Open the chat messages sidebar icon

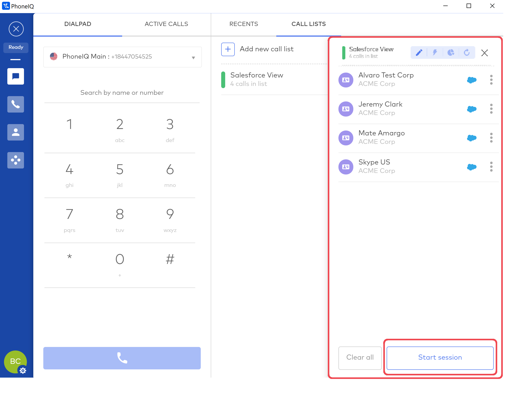[16, 76]
